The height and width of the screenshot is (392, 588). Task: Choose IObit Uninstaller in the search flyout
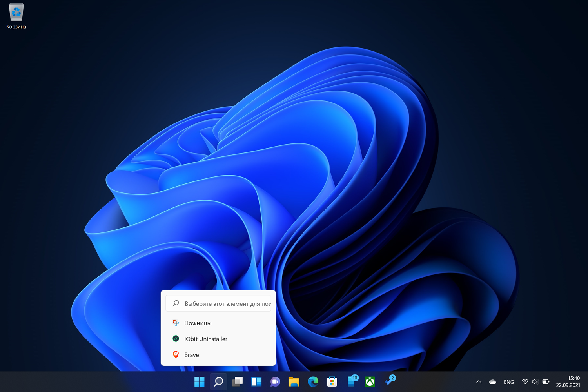click(206, 339)
